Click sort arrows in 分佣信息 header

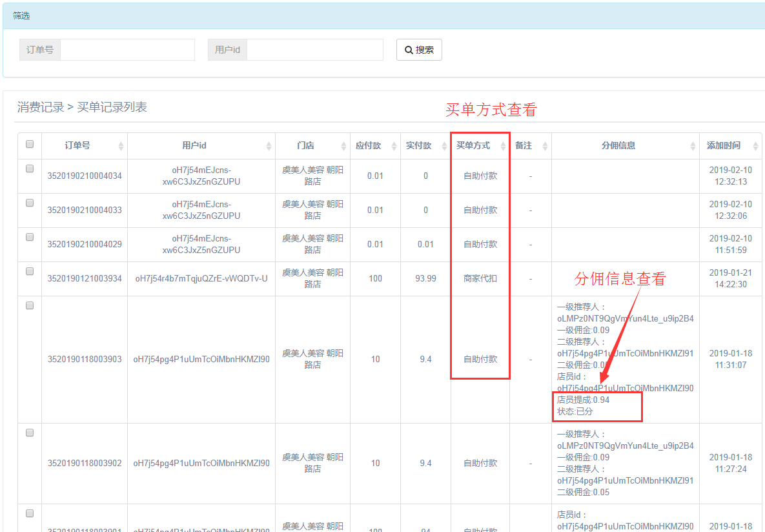[x=692, y=147]
